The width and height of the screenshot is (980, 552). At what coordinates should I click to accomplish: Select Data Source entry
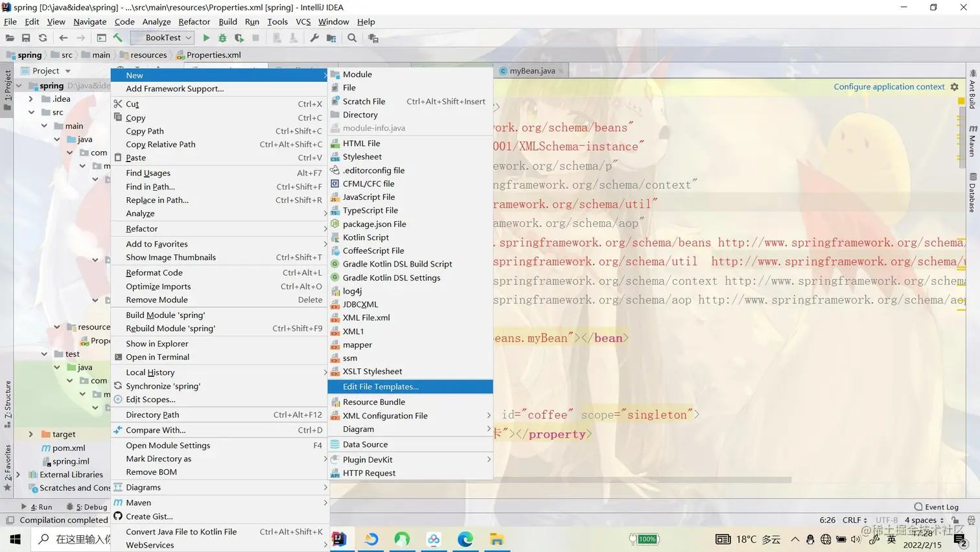click(410, 444)
